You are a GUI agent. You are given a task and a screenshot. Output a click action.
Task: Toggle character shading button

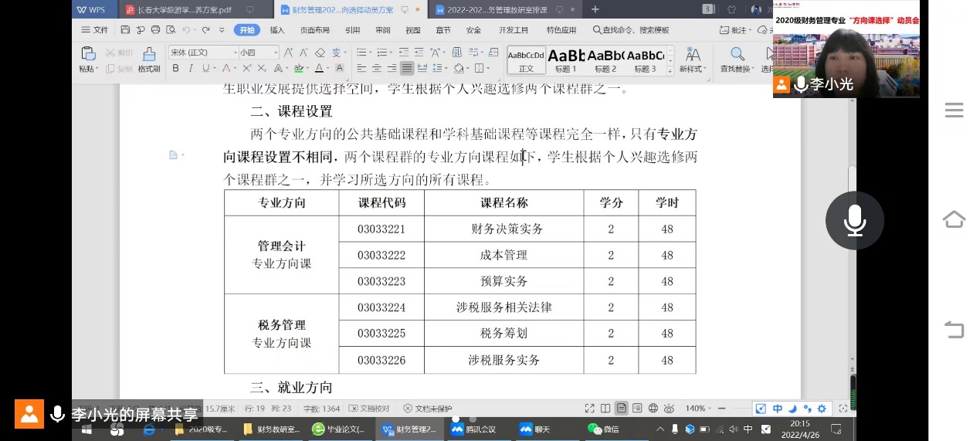(x=339, y=68)
